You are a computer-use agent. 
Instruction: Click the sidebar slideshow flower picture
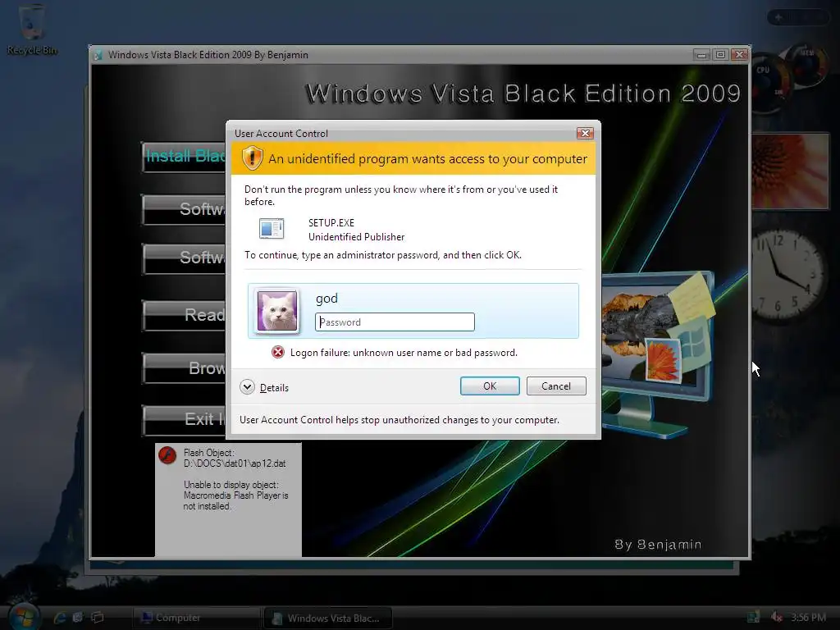point(790,171)
